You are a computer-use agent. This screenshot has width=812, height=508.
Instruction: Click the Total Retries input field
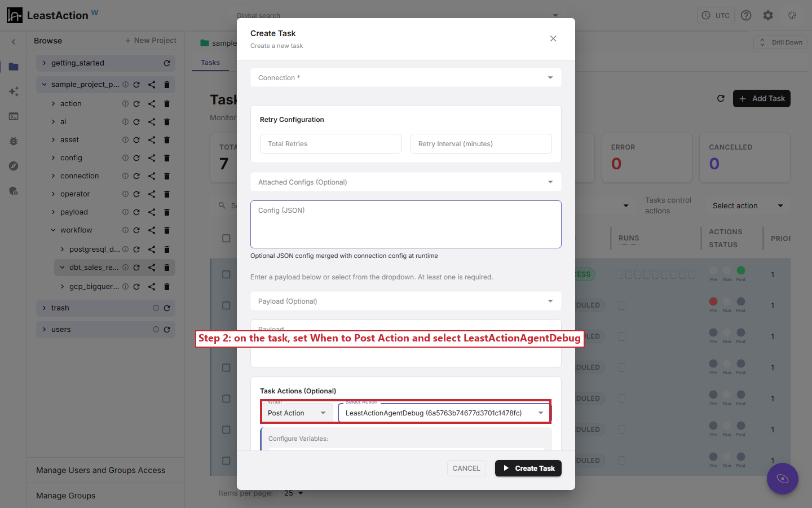pos(330,144)
